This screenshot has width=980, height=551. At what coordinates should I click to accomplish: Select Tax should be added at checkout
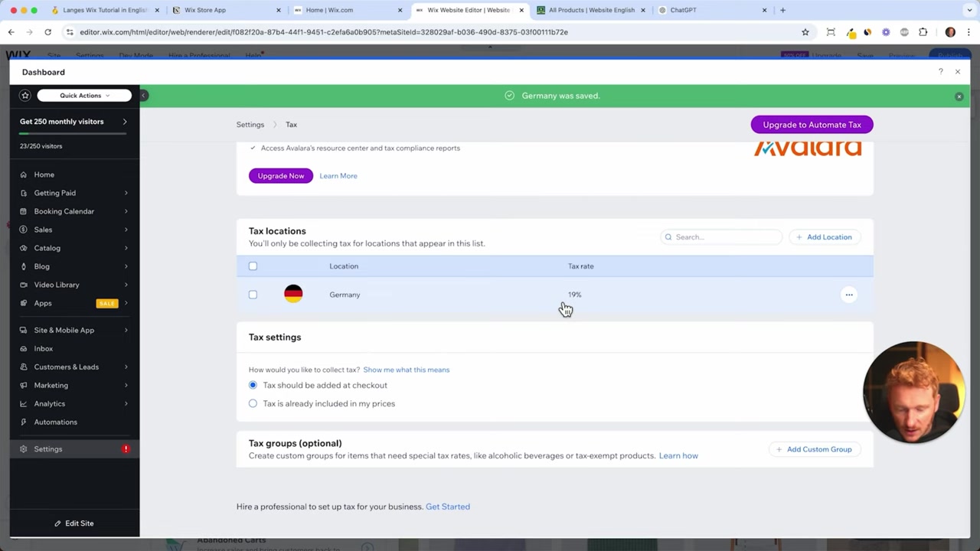point(253,385)
